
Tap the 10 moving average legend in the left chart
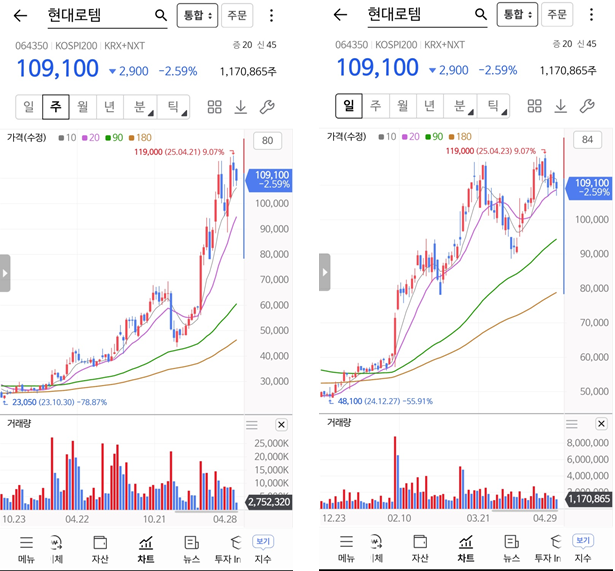click(x=67, y=138)
